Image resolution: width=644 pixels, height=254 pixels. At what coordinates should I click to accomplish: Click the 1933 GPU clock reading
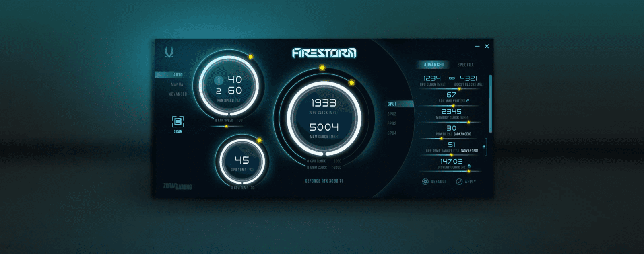tap(324, 103)
